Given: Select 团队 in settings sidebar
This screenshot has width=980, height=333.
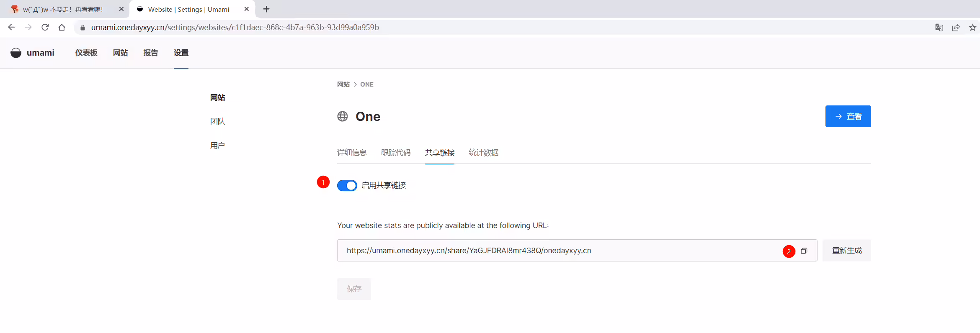Looking at the screenshot, I should click(x=218, y=121).
